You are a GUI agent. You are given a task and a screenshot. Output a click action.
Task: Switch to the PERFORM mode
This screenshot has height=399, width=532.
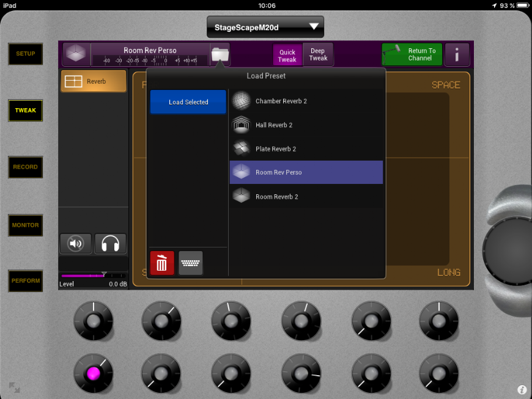(26, 280)
